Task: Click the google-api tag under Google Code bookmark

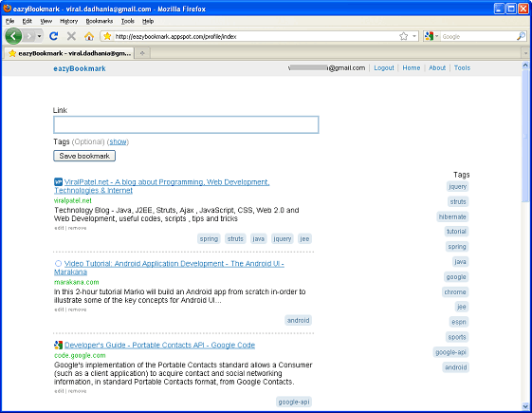Action: (x=294, y=402)
